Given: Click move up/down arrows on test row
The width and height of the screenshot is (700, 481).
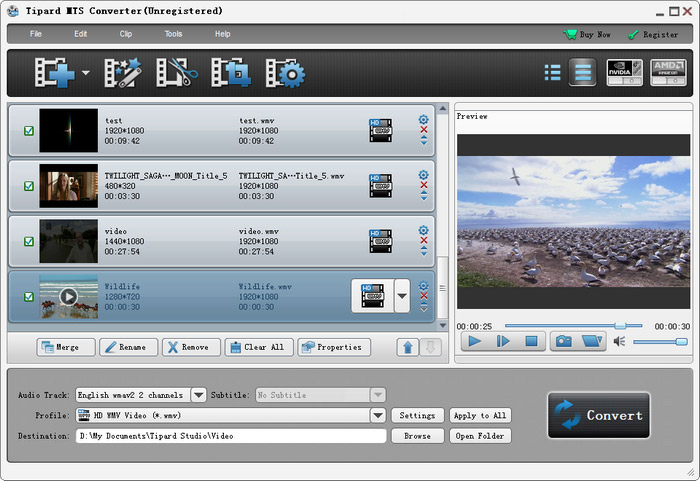Looking at the screenshot, I should click(424, 140).
